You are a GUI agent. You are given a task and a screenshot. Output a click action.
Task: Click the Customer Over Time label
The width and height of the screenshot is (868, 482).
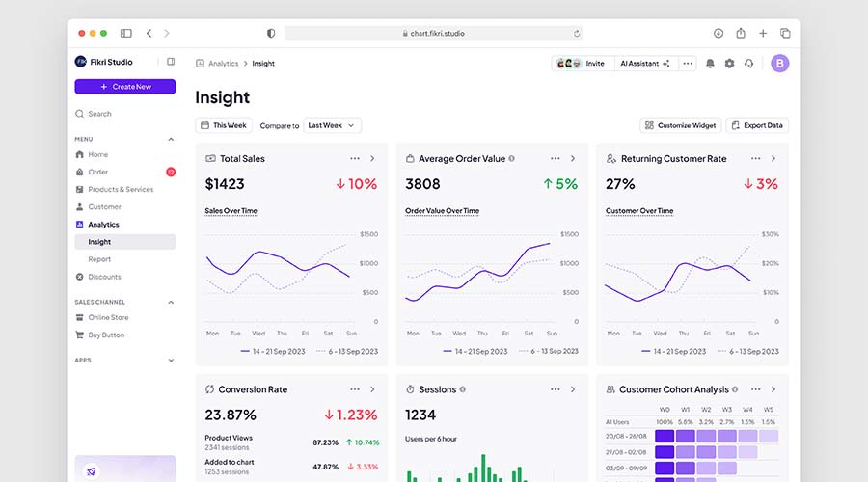[x=639, y=211]
